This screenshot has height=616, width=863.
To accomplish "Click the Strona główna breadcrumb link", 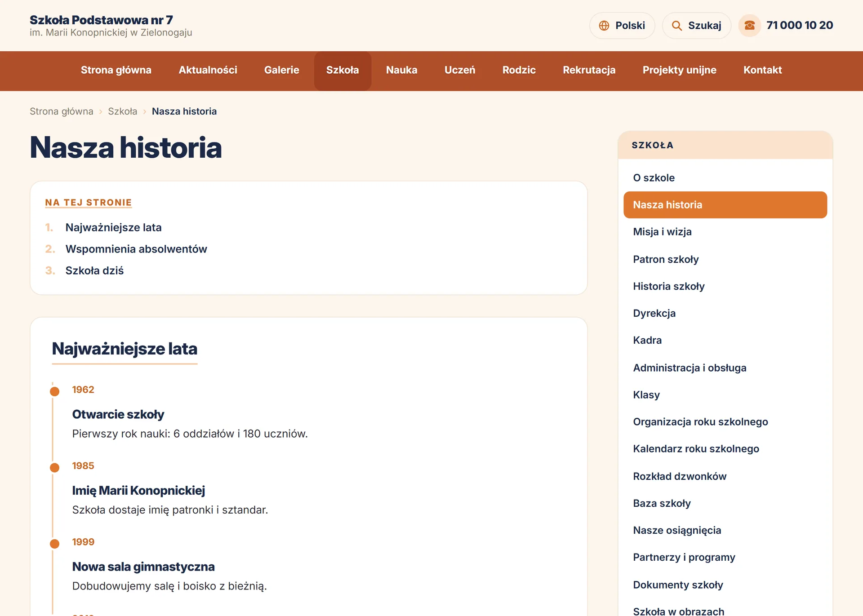I will (x=62, y=111).
